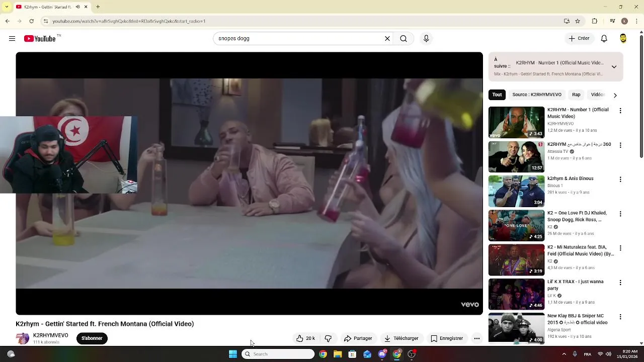The height and width of the screenshot is (362, 644).
Task: Open K2RHYM Number 1 video thumbnail
Action: pos(516,122)
